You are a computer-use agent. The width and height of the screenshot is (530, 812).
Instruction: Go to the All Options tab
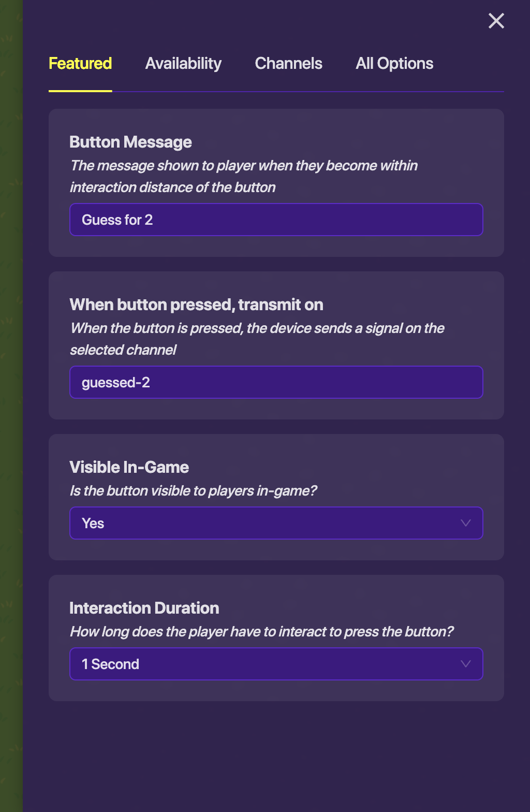pyautogui.click(x=394, y=64)
